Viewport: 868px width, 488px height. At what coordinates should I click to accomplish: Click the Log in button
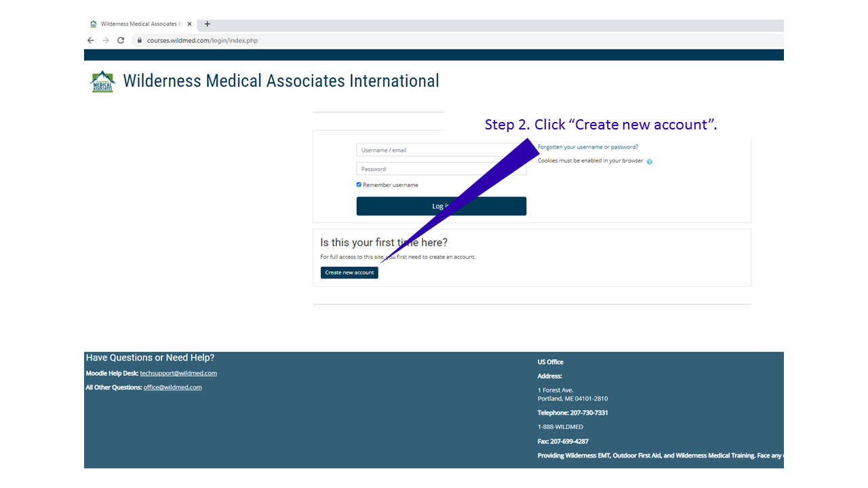[441, 206]
